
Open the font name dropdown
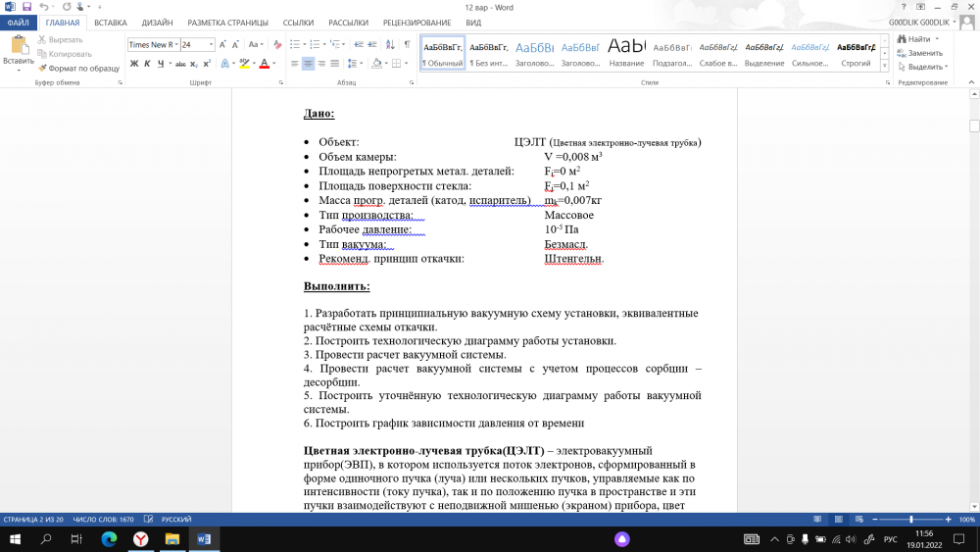coord(174,44)
